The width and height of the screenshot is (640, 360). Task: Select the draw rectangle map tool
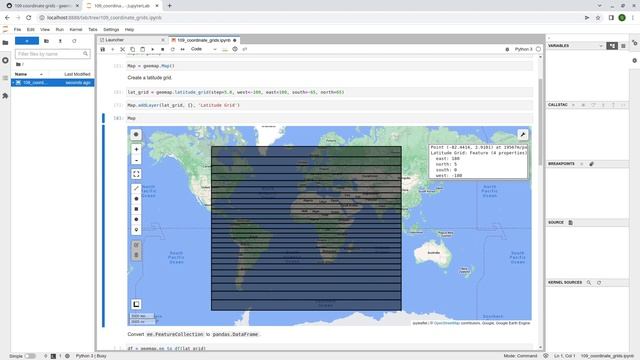(x=136, y=209)
